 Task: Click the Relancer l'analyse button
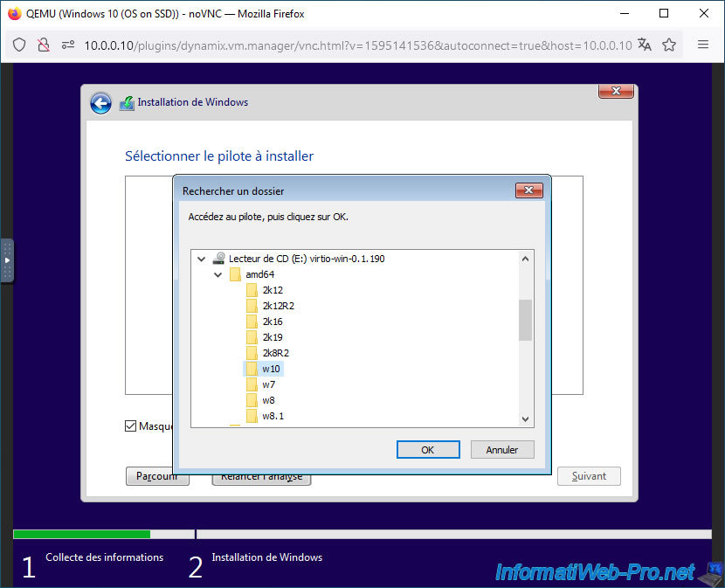(261, 479)
